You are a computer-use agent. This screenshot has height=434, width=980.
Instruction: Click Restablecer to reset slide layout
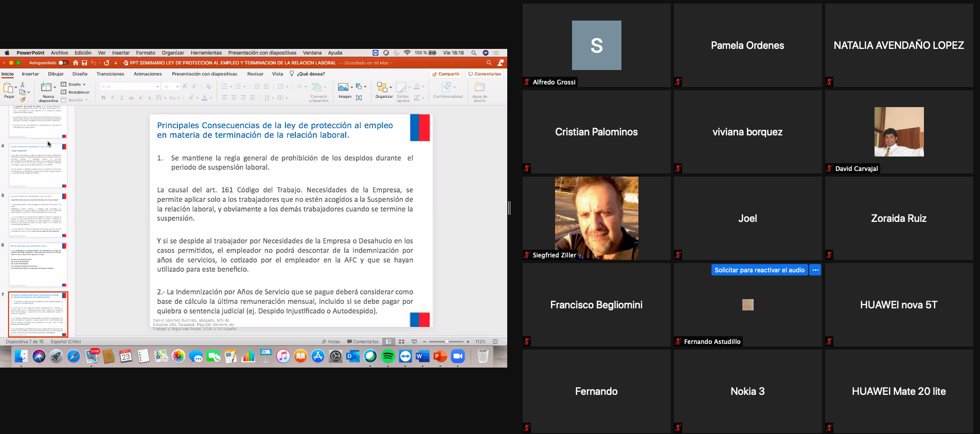78,92
